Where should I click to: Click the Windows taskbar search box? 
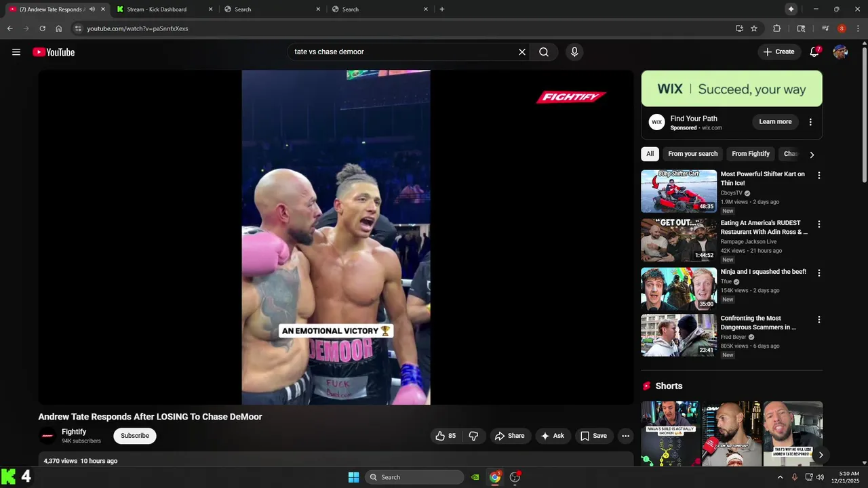click(x=415, y=477)
